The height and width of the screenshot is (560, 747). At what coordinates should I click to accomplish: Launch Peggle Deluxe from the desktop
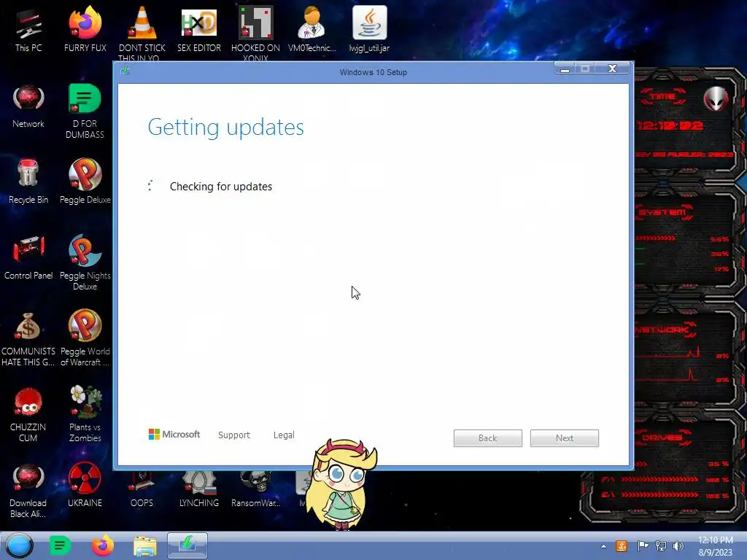point(85,182)
